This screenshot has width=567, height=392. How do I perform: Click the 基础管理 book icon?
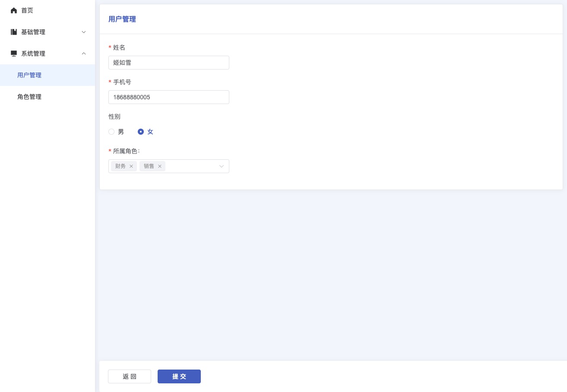[14, 32]
